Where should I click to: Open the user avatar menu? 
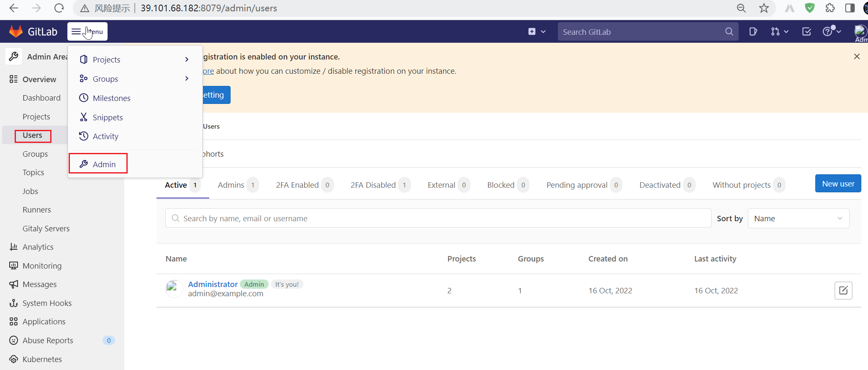(x=860, y=31)
